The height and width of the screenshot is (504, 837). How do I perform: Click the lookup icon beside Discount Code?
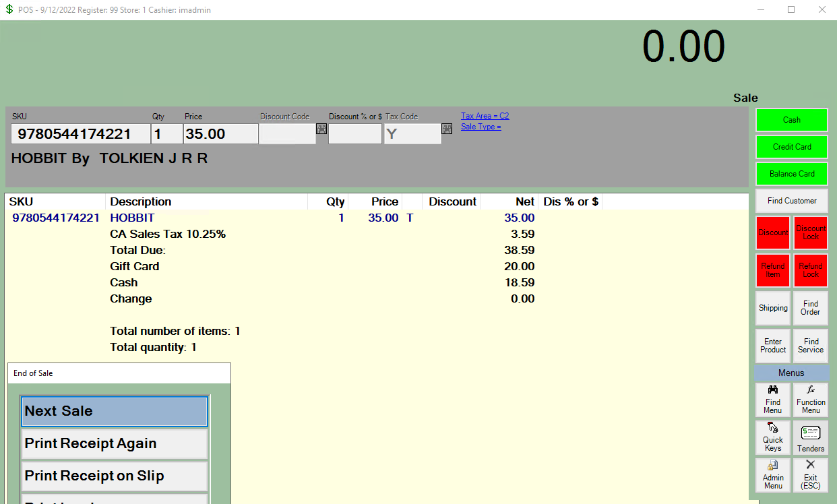[321, 129]
